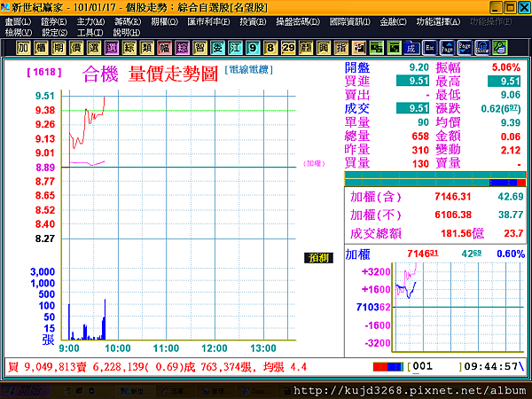Click the Page Up toolbar icon
The height and width of the screenshot is (399, 532).
click(x=447, y=48)
